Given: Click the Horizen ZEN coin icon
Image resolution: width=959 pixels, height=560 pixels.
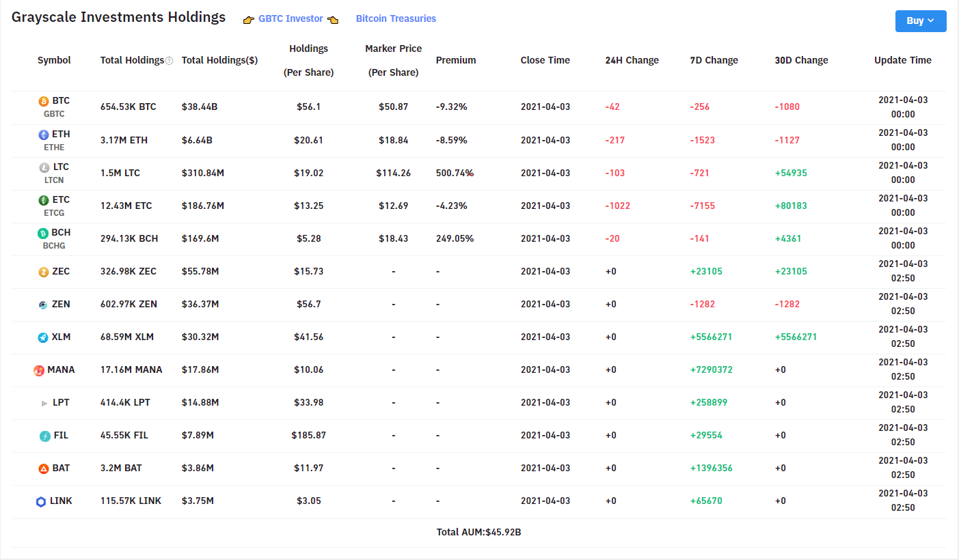Looking at the screenshot, I should (x=44, y=305).
